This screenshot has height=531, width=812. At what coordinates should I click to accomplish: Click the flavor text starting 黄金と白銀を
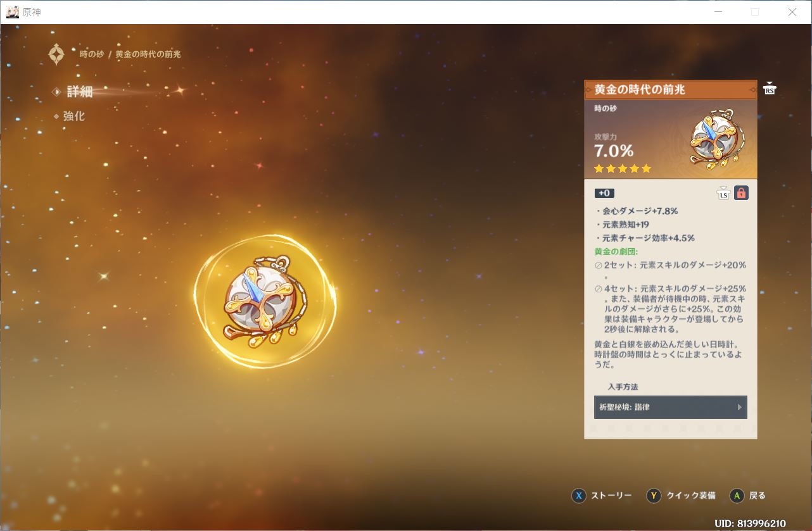(668, 354)
